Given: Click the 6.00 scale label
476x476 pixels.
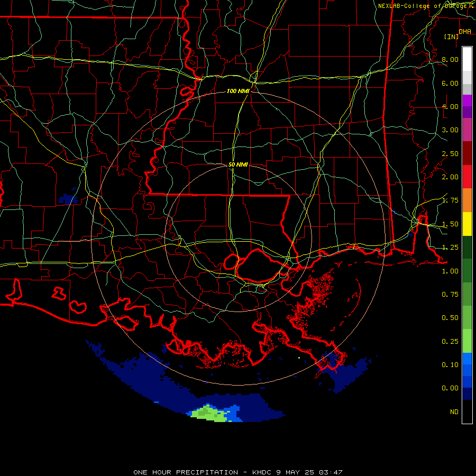Looking at the screenshot, I should pyautogui.click(x=450, y=83).
